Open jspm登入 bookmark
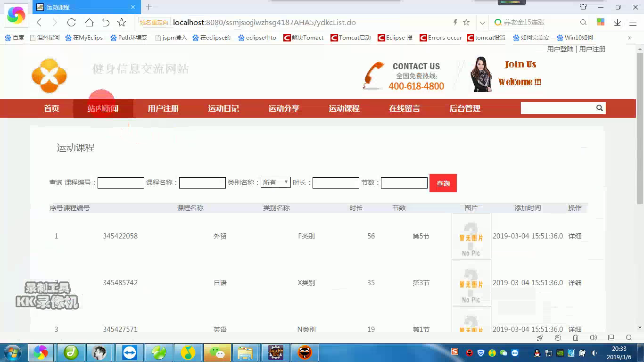Viewport: 644px width, 362px height. coord(171,38)
